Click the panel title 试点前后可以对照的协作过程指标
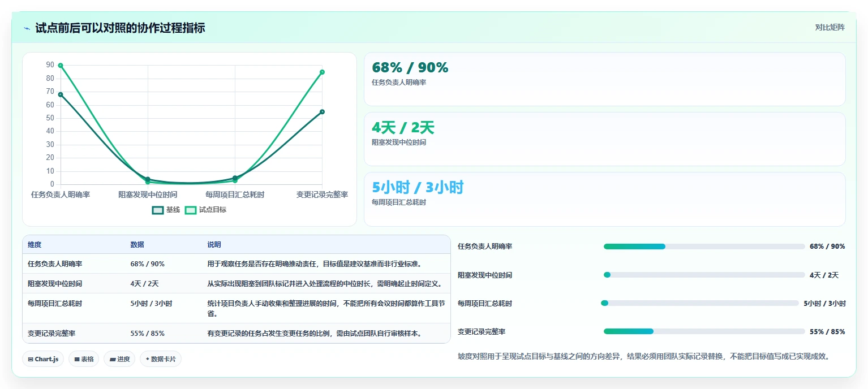Screen dimensions: 868x389 [x=120, y=28]
